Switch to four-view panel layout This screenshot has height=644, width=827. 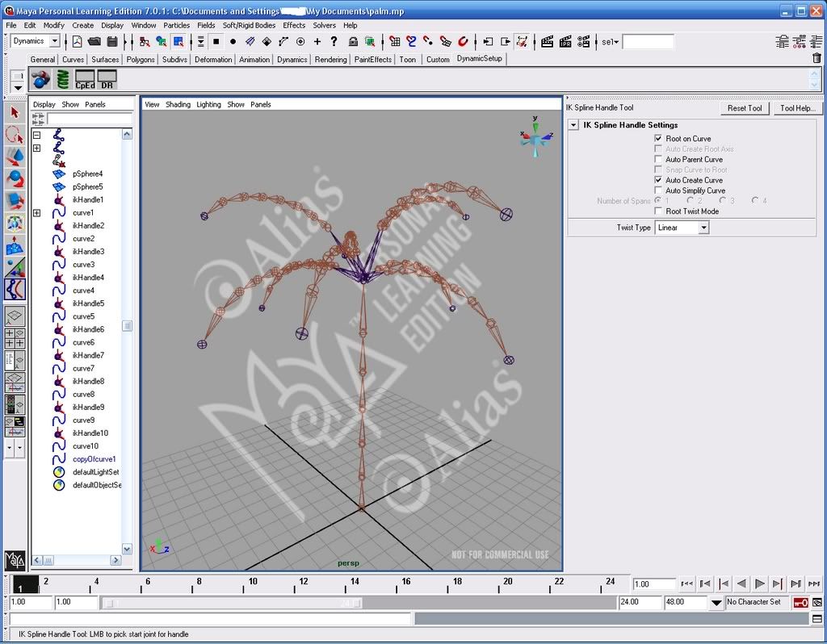15,338
